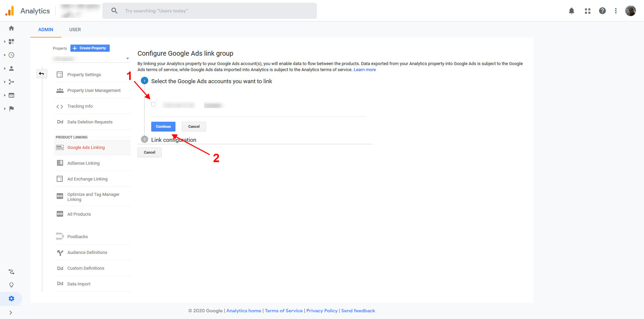Click the search input field
This screenshot has width=644, height=319.
tap(210, 11)
